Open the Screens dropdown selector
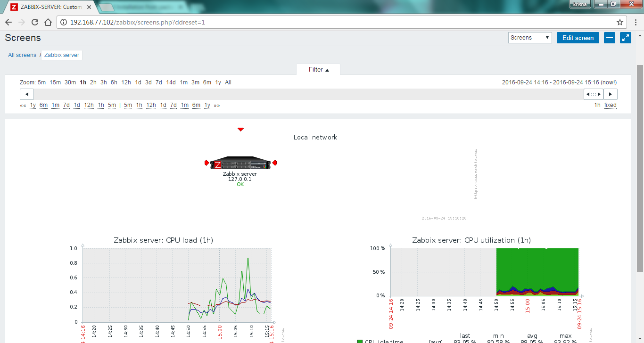This screenshot has width=644, height=343. coord(530,38)
